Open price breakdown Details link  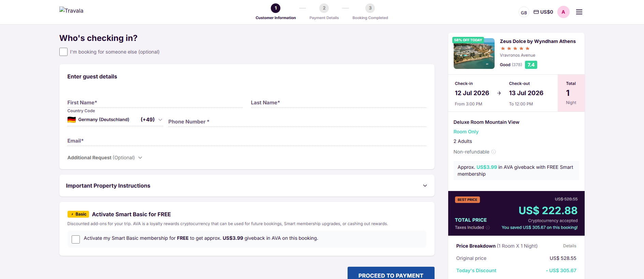(570, 246)
